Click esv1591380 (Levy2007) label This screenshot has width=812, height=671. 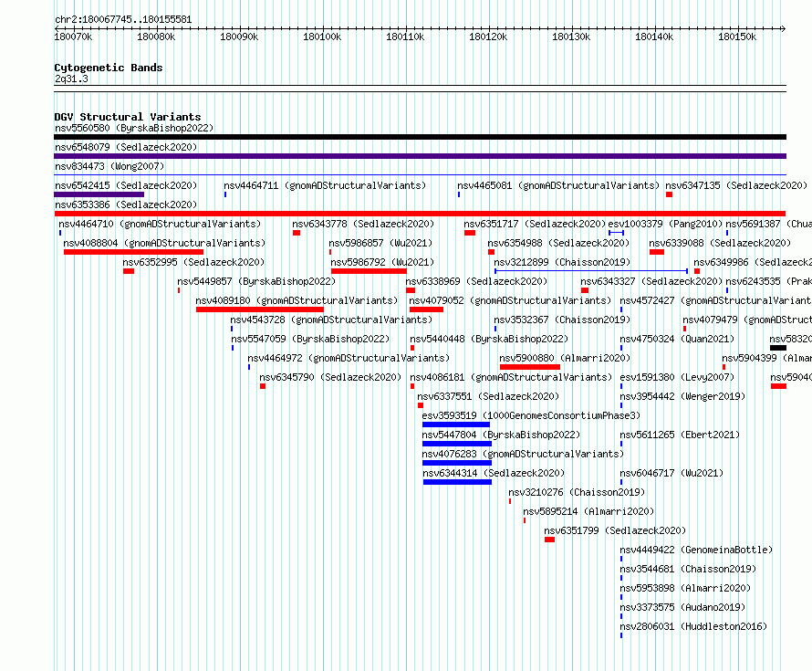coord(677,377)
